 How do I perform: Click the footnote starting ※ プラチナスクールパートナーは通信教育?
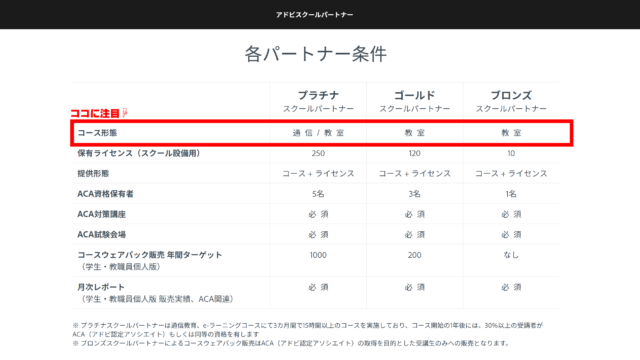click(308, 330)
